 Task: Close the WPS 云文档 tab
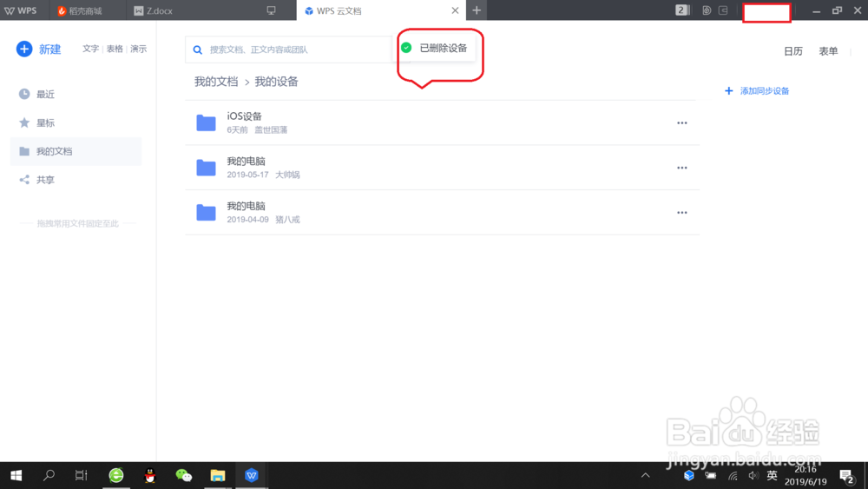click(x=455, y=10)
